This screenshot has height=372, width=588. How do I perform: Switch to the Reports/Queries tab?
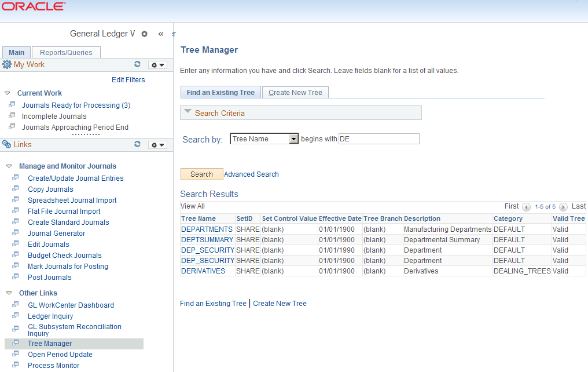click(65, 52)
